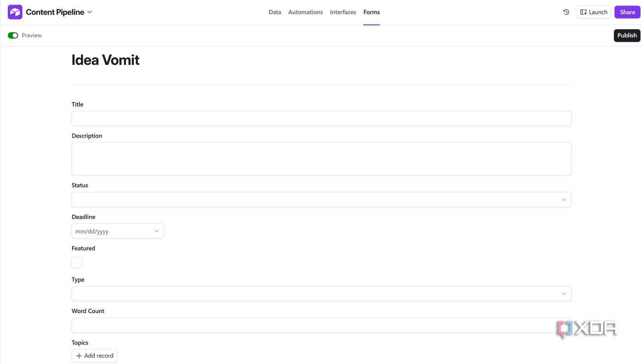Screen dimensions: 642x364
Task: Click inside the Title input field
Action: [321, 118]
